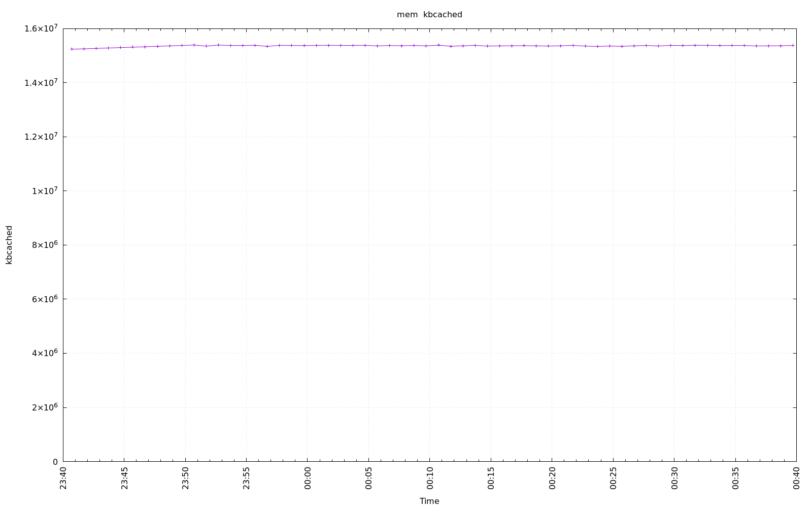Screen dimensions: 812x508
Task: Pick the 23:55 time tick label
Action: [x=247, y=479]
